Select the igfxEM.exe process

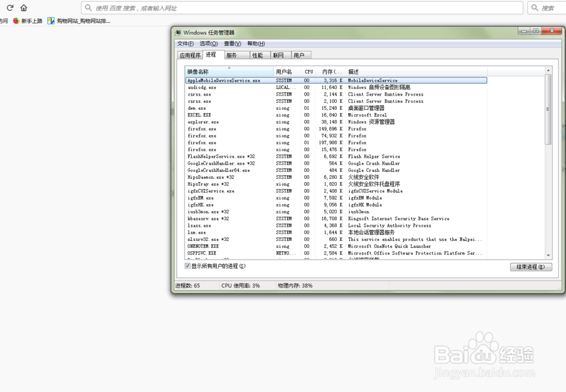click(336, 197)
